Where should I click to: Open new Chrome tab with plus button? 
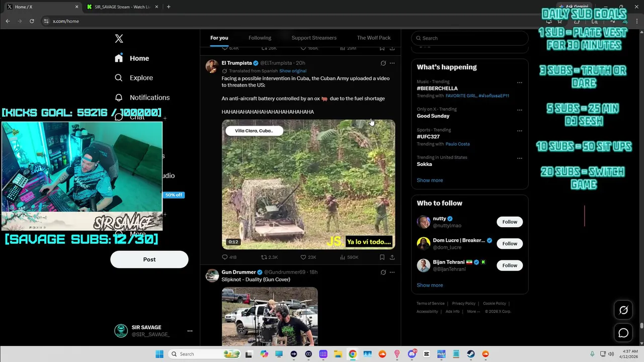(169, 7)
